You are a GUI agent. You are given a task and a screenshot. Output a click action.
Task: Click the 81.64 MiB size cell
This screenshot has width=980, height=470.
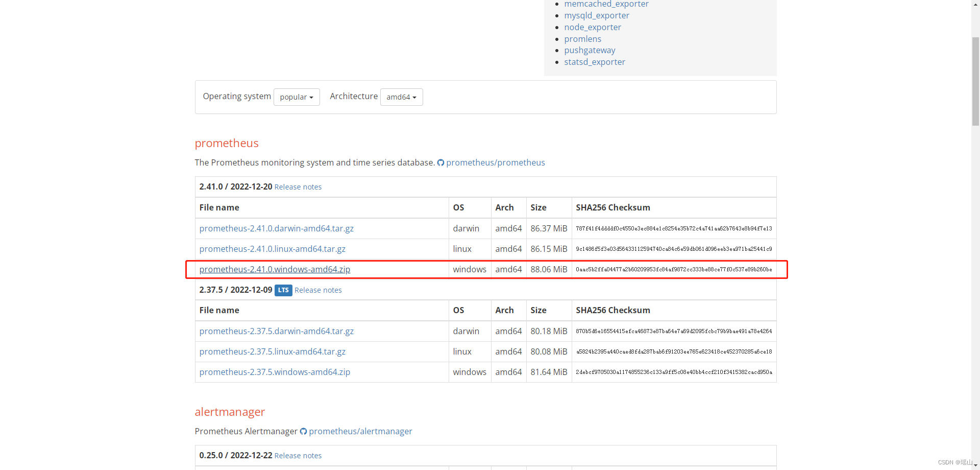tap(549, 372)
